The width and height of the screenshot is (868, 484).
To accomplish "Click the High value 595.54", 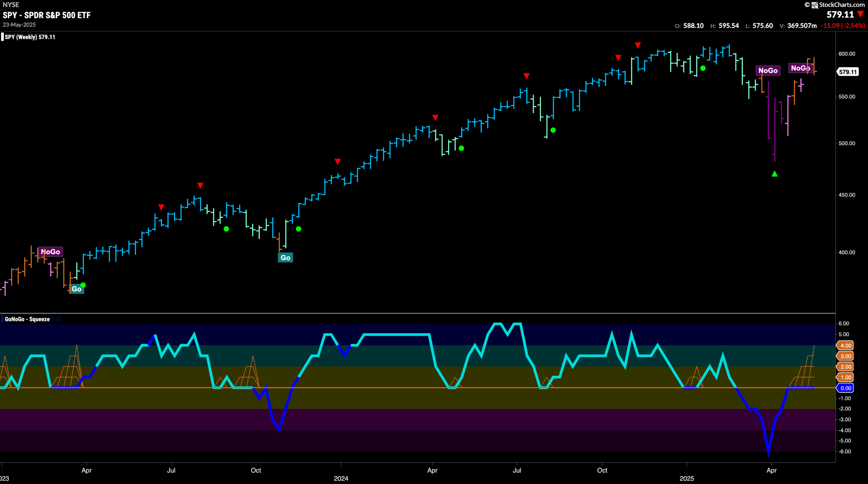I will coord(729,26).
